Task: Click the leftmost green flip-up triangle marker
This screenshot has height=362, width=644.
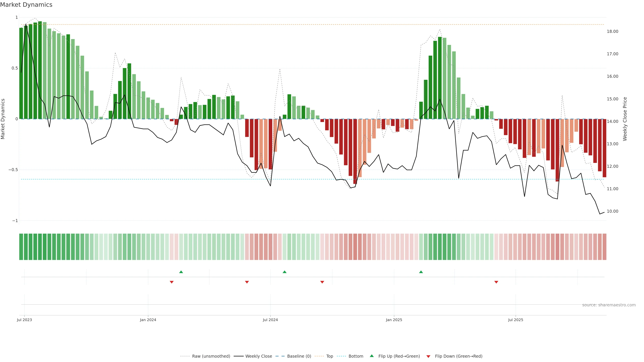Action: point(181,272)
